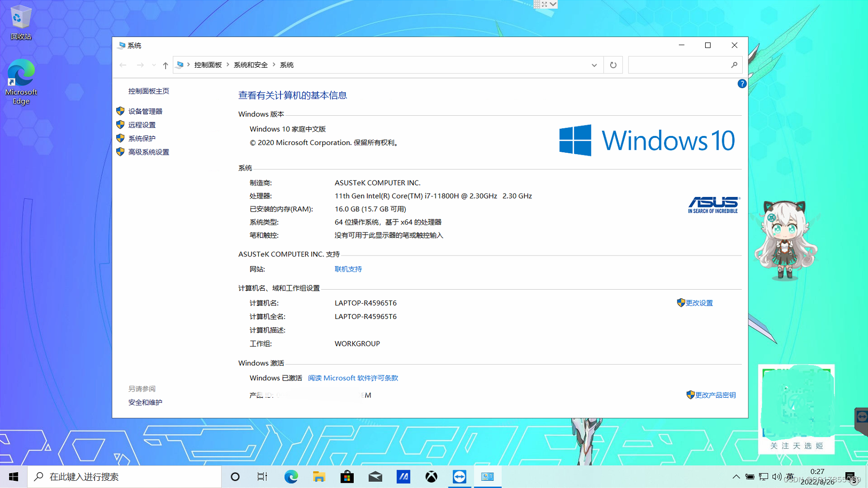Open File Explorer from taskbar
This screenshot has width=868, height=488.
point(319,476)
